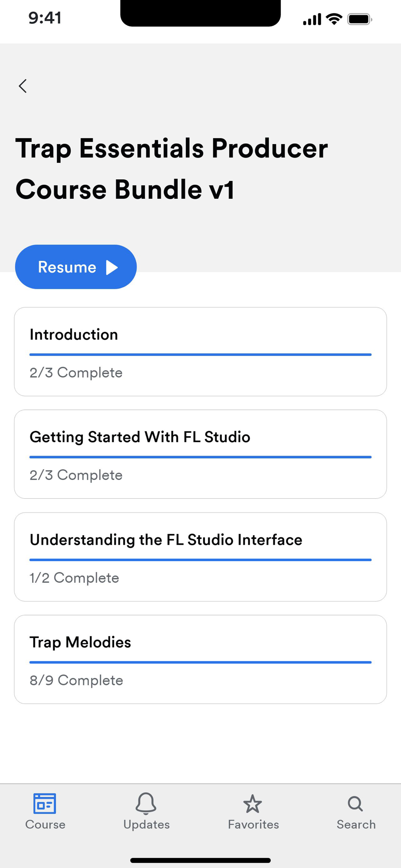Tap the course bundle title heading
Image resolution: width=401 pixels, height=868 pixels.
click(171, 168)
